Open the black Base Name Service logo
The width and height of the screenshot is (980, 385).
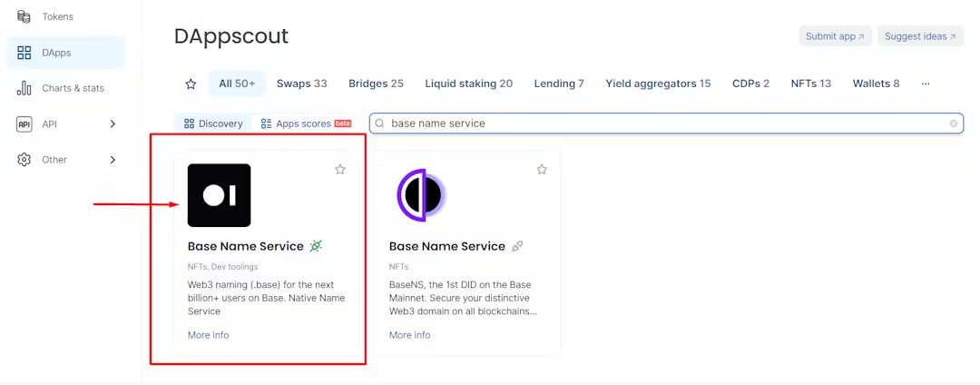[x=219, y=195]
